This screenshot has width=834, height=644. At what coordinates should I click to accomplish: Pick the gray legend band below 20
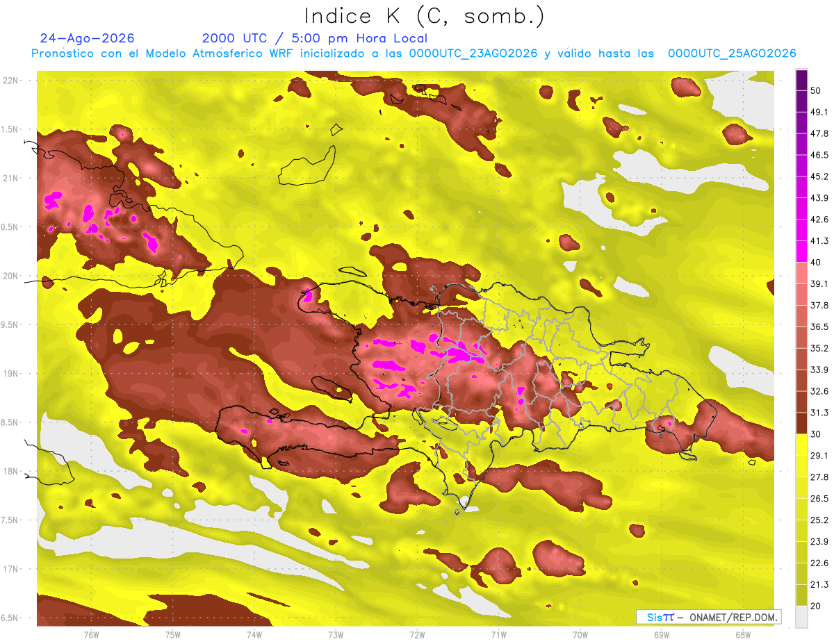[801, 616]
